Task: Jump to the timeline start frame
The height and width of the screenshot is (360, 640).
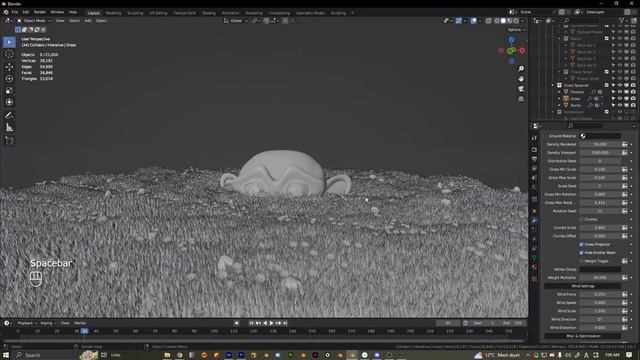Action: pyautogui.click(x=251, y=323)
